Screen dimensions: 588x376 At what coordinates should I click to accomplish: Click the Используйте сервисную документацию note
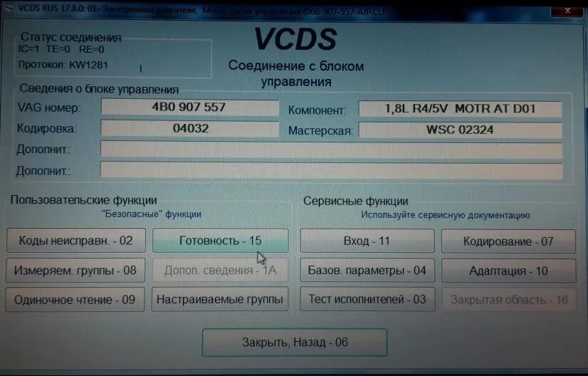(x=445, y=215)
